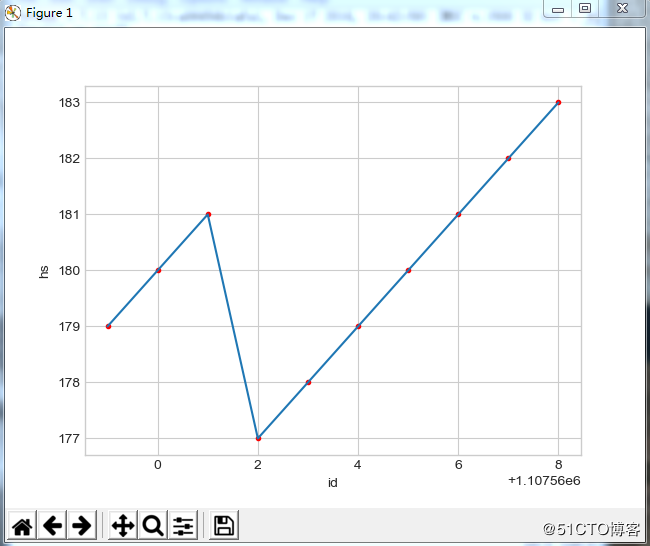Click the y-axis tick label 177
The image size is (650, 546).
click(69, 438)
